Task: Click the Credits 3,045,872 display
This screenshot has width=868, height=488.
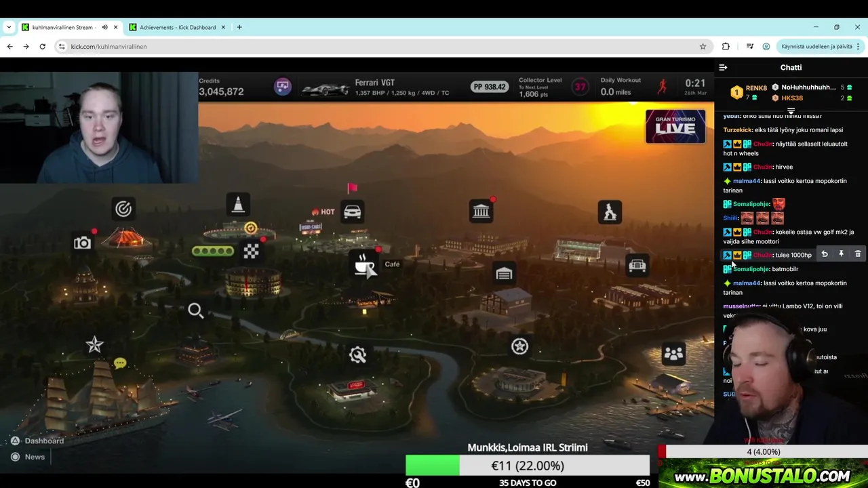Action: pos(221,87)
